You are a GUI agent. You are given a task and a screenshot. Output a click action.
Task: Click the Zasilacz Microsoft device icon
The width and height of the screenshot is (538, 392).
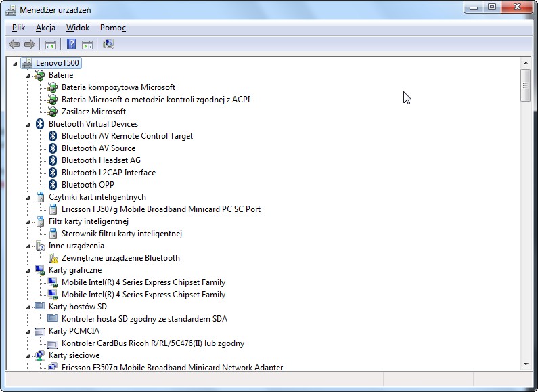(x=53, y=112)
